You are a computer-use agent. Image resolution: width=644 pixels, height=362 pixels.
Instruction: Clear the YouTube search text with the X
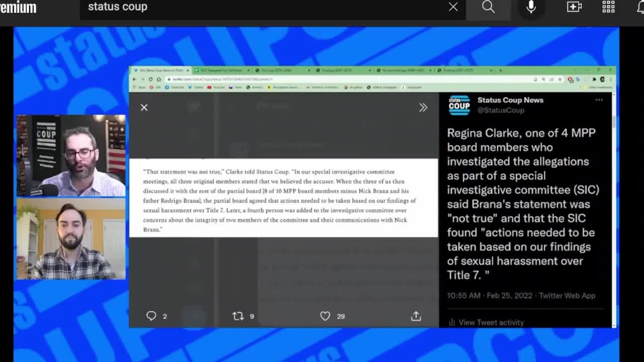click(453, 7)
